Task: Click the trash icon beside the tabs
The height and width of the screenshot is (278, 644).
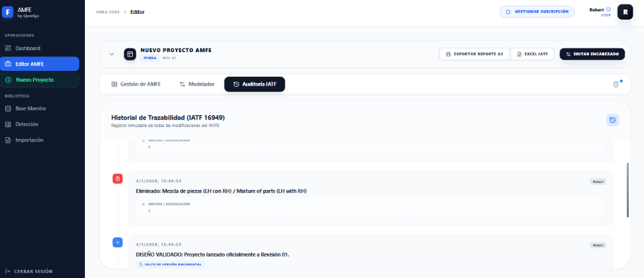Action: (x=616, y=84)
